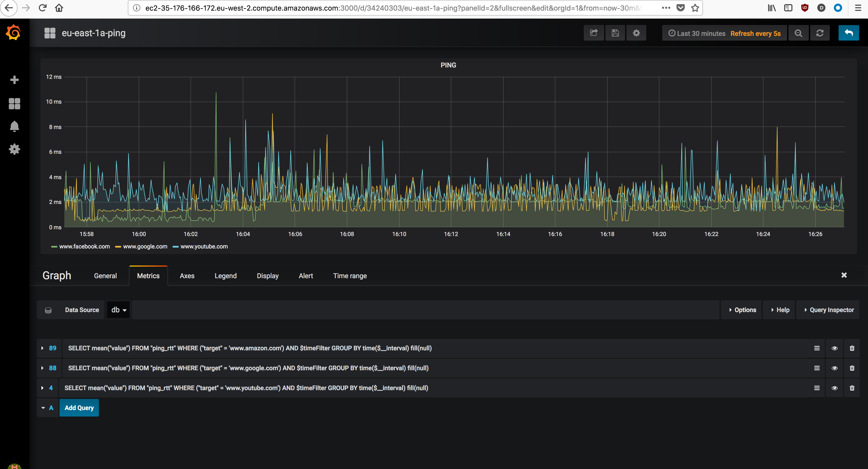Switch to the Axes tab
Screen dimensions: 868x469
(x=187, y=276)
